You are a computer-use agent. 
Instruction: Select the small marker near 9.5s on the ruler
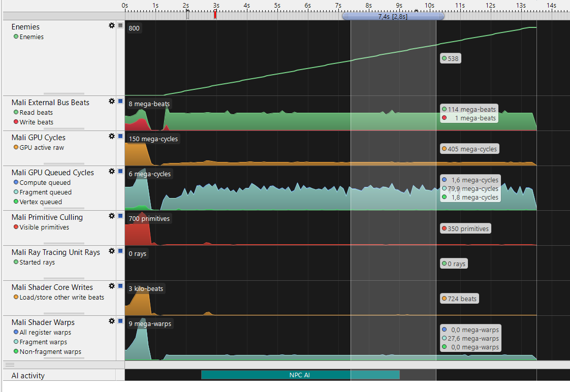(x=416, y=11)
